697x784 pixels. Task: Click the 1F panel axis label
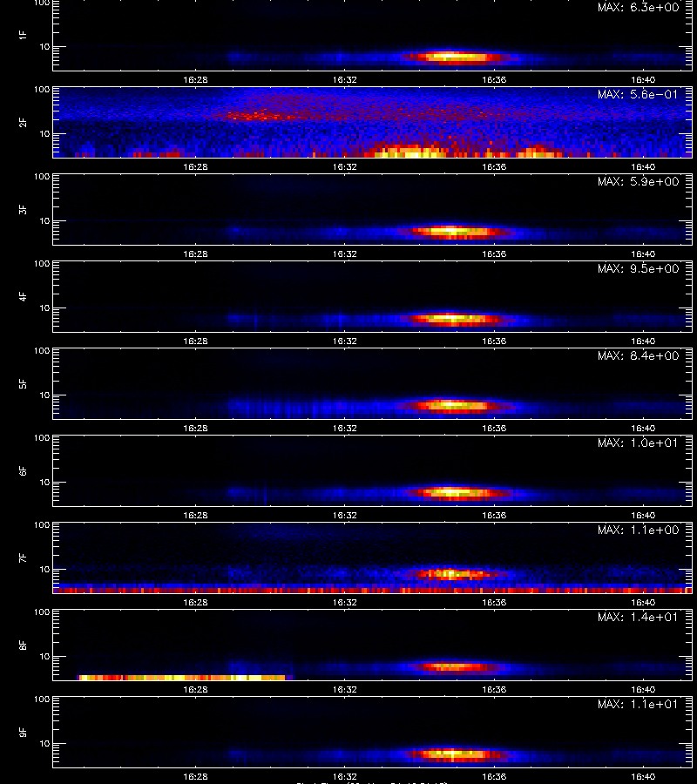click(x=23, y=35)
